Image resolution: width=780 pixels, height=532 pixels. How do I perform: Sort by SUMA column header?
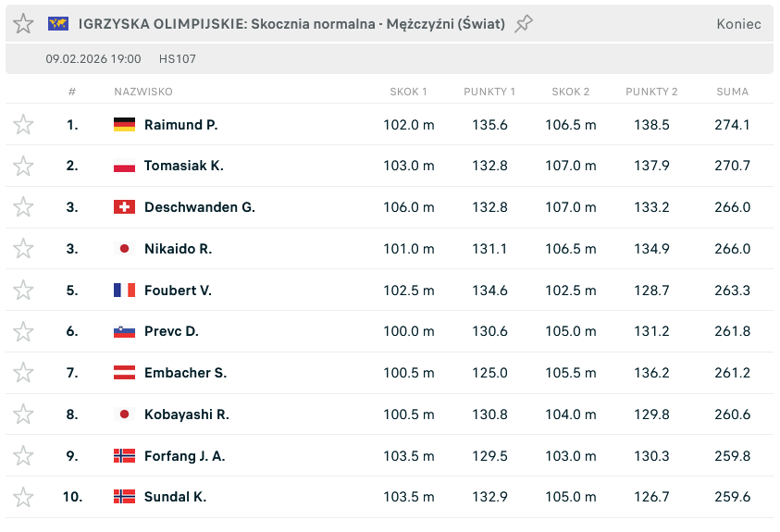tap(732, 92)
